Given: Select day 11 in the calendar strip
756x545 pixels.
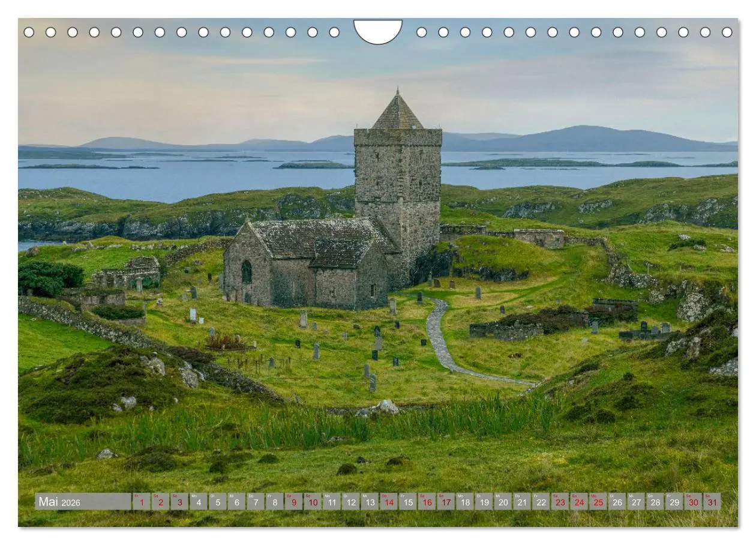Looking at the screenshot, I should coord(332,502).
